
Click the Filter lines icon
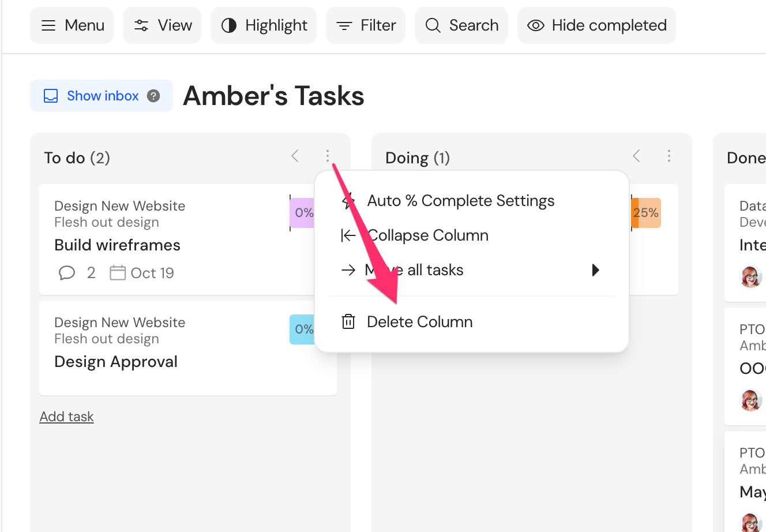pos(344,26)
